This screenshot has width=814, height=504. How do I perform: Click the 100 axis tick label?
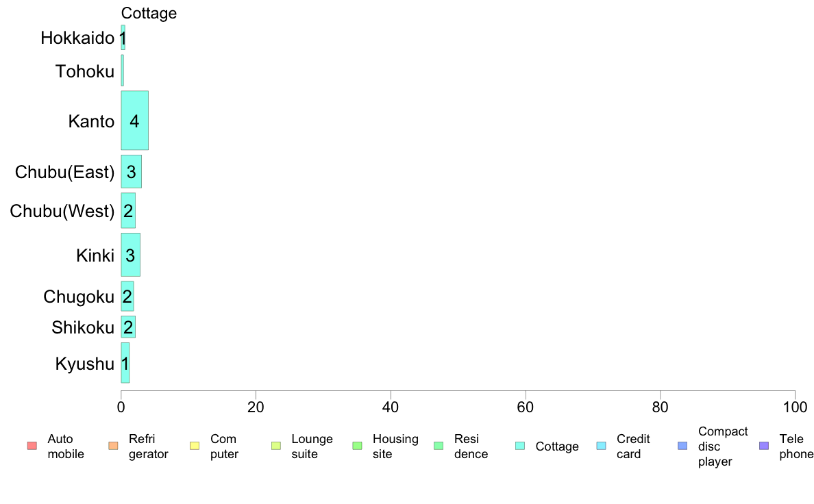click(x=795, y=407)
